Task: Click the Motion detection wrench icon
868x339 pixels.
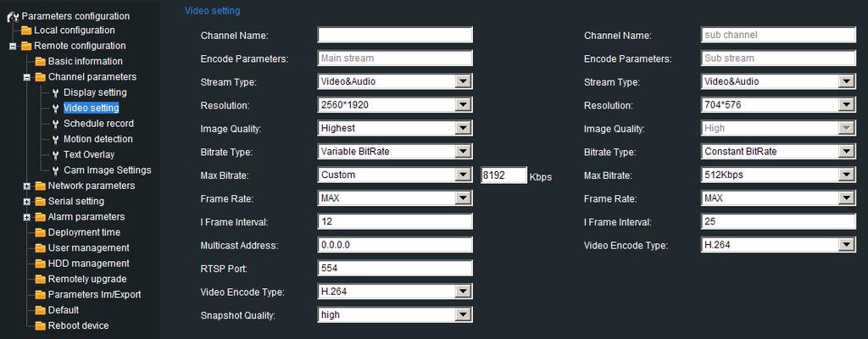Action: coord(55,139)
